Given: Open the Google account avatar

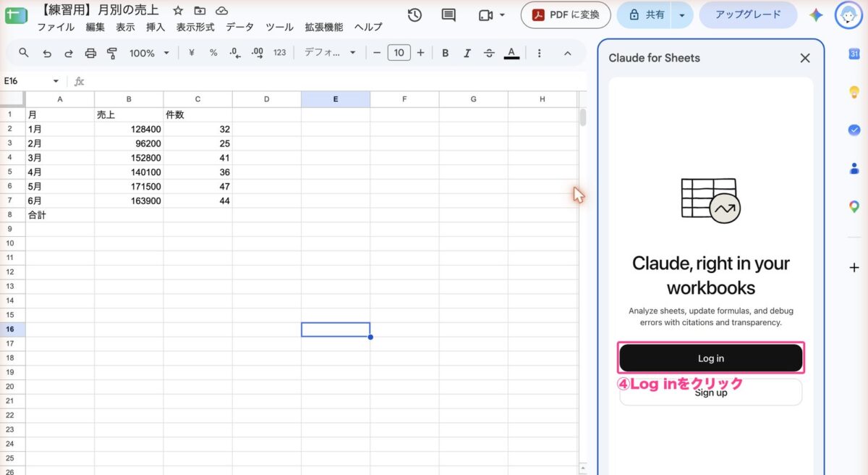Looking at the screenshot, I should pos(848,14).
